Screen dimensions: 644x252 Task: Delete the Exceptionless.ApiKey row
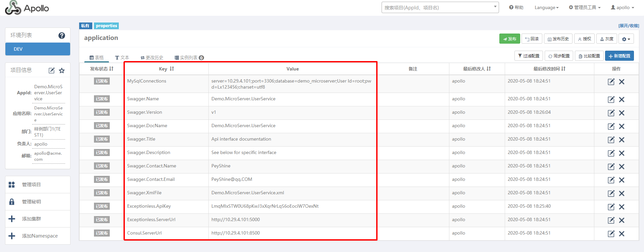click(622, 207)
